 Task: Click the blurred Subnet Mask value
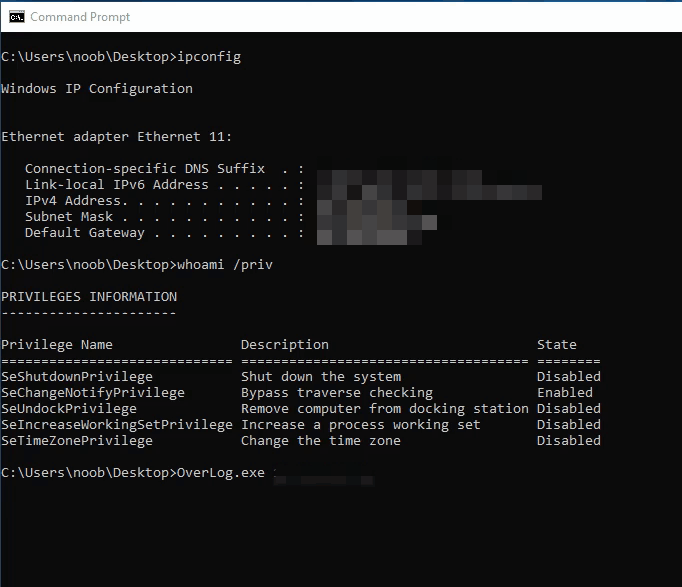377,218
